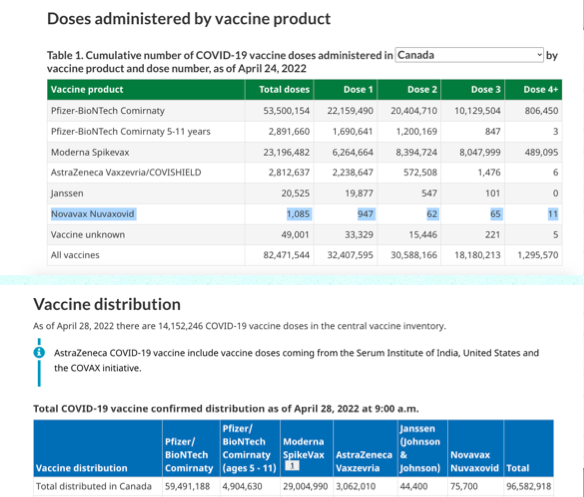Click distributed value 4,904,630

tap(242, 486)
